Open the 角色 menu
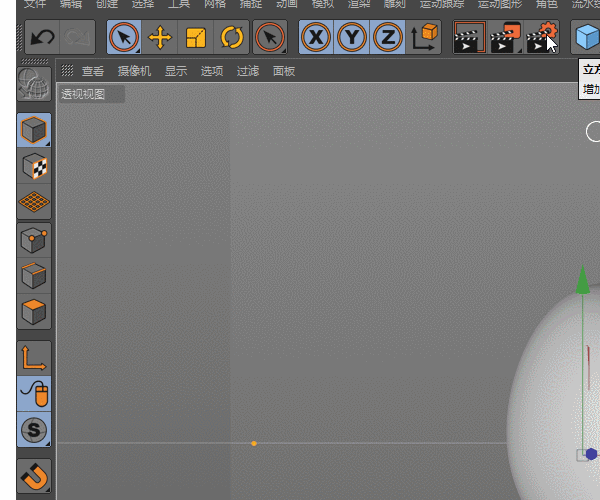Screen dimensions: 600x500 coord(546,4)
